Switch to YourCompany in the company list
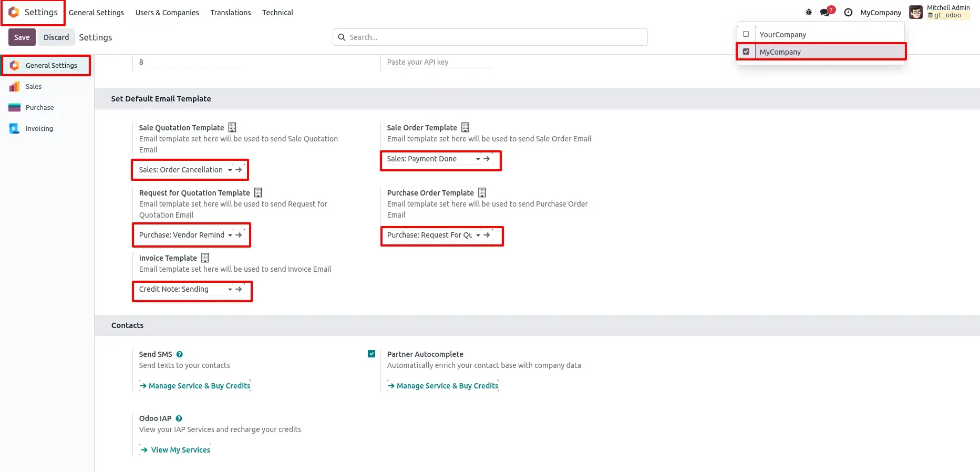The height and width of the screenshot is (472, 980). pyautogui.click(x=782, y=35)
